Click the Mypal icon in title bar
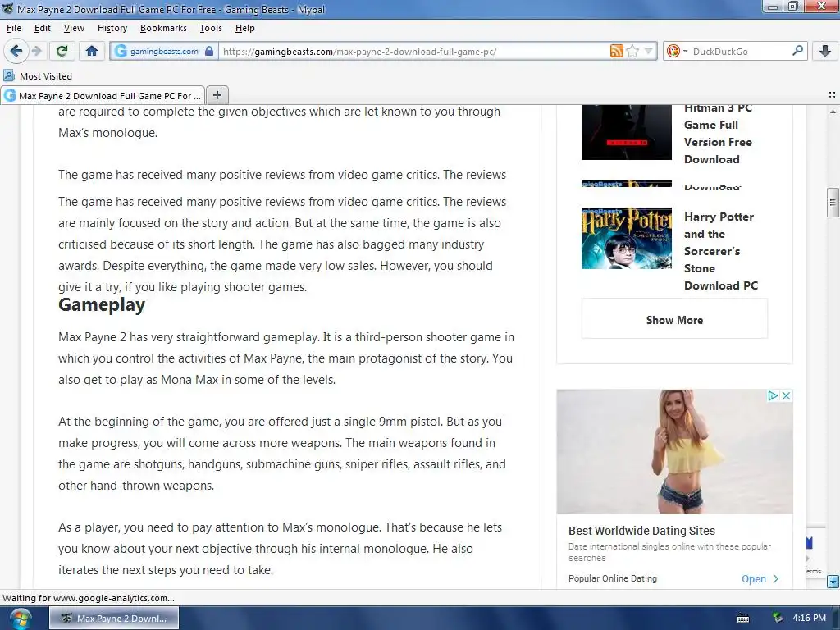This screenshot has height=630, width=840. point(8,9)
